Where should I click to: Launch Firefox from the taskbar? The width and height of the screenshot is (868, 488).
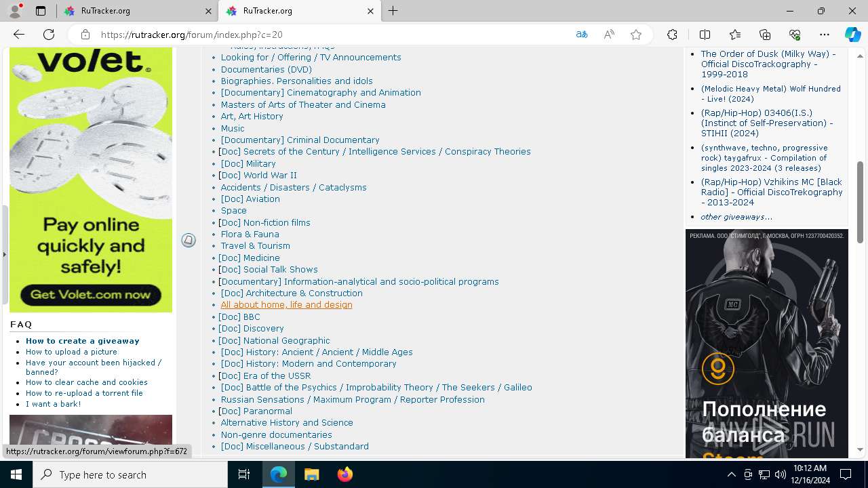344,474
